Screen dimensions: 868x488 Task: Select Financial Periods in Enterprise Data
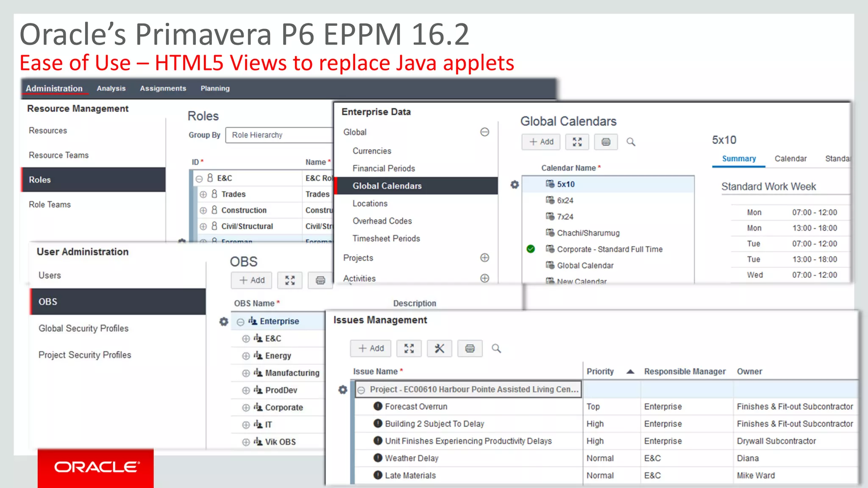(x=384, y=169)
